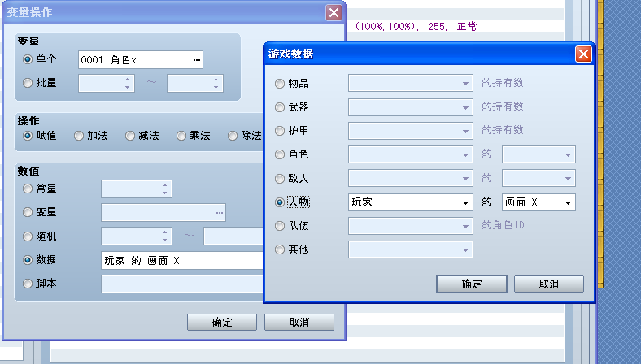
Task: Open the 玩家 character dropdown
Action: click(x=411, y=202)
